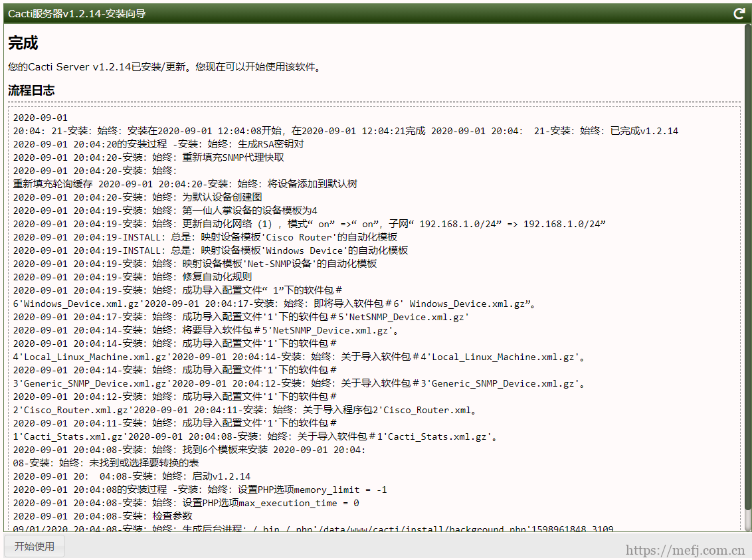Click the log line 为默认设备创建图
The image size is (752, 560).
[138, 197]
